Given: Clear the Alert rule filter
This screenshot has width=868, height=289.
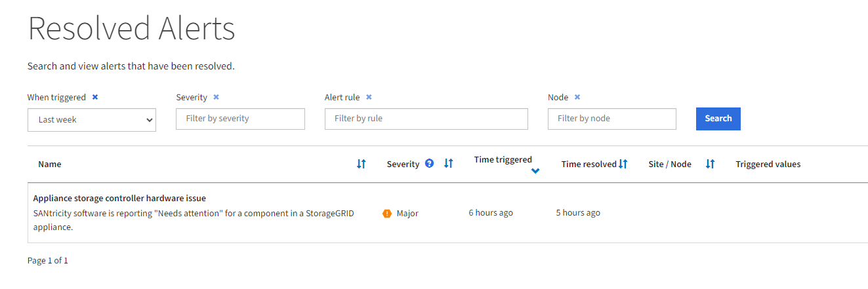Looking at the screenshot, I should tap(369, 97).
